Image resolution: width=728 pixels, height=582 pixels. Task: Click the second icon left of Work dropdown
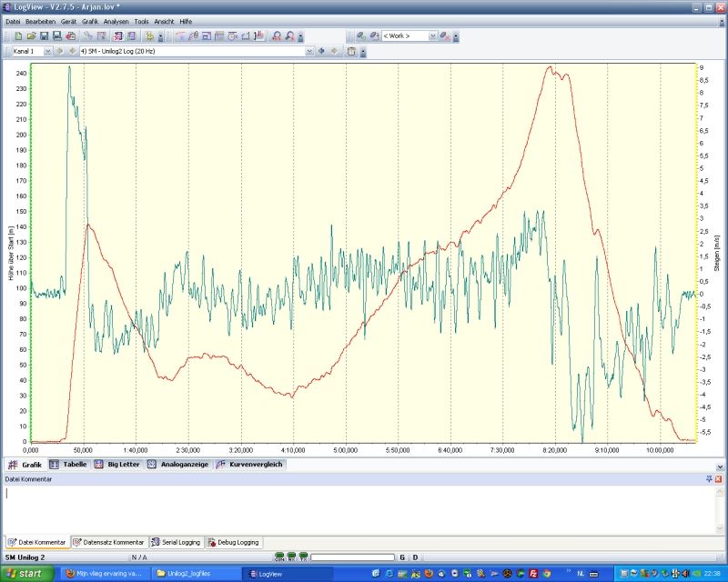[x=374, y=36]
